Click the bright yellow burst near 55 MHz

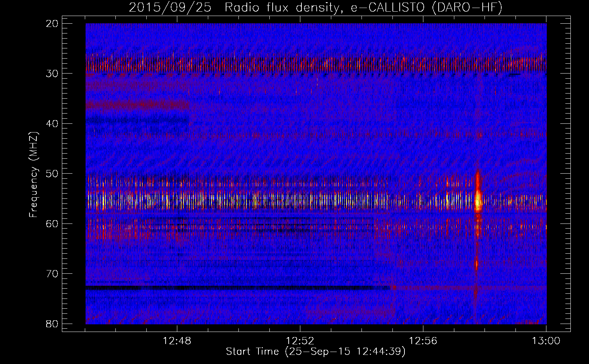pos(478,200)
